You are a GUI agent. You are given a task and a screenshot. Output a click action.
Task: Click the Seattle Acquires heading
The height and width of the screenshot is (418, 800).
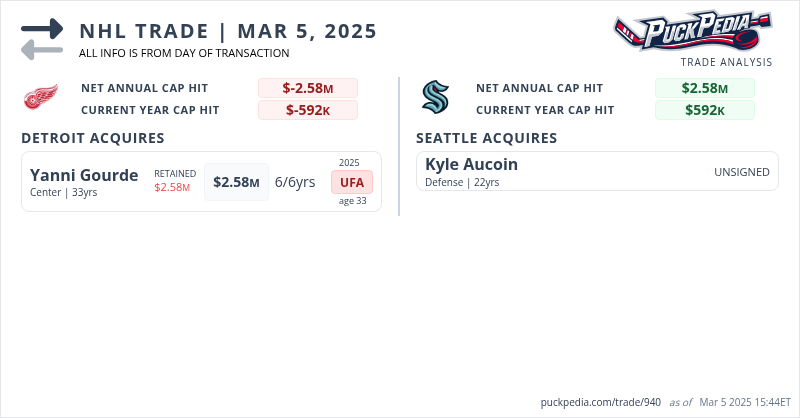pos(486,138)
